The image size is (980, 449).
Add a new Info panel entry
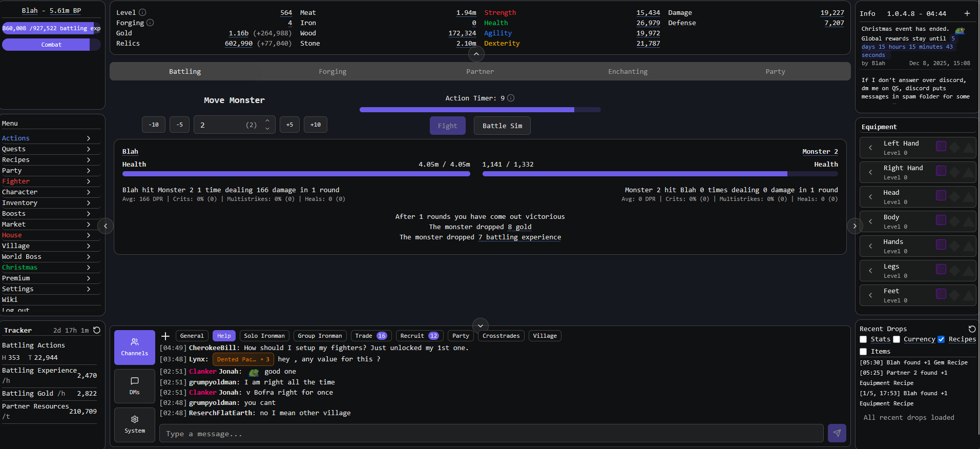click(967, 13)
